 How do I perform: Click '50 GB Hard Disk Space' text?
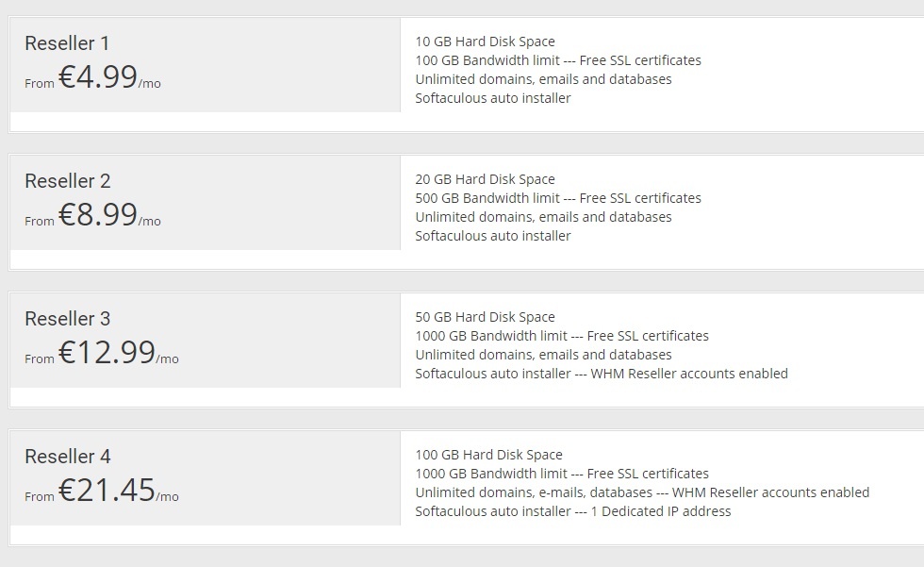click(x=485, y=318)
